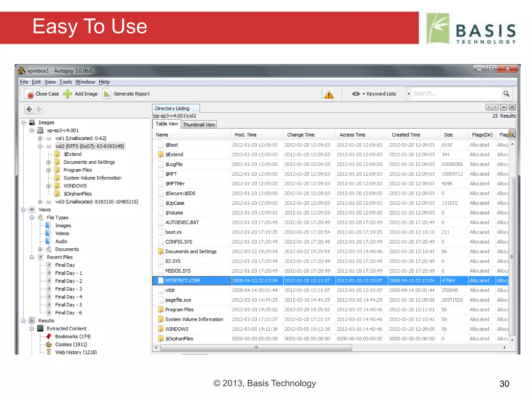The width and height of the screenshot is (532, 399).
Task: Click the File Types node icon
Action: 41,217
